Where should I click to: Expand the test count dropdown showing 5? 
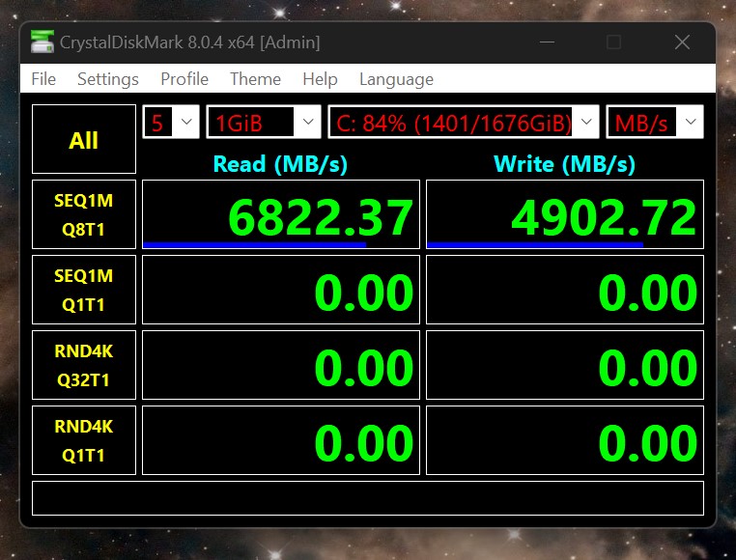coord(171,122)
